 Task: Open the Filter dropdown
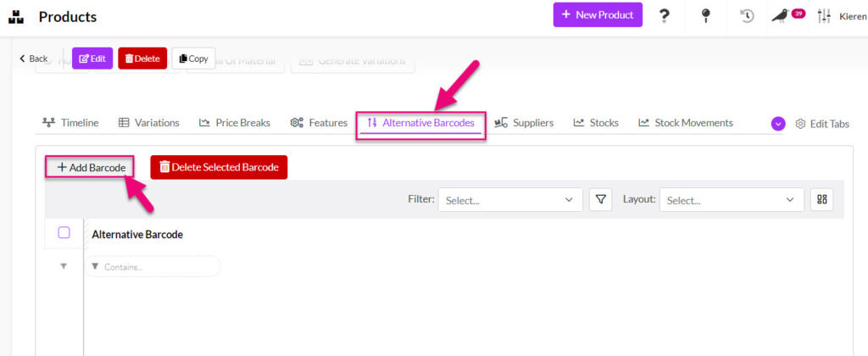tap(510, 200)
